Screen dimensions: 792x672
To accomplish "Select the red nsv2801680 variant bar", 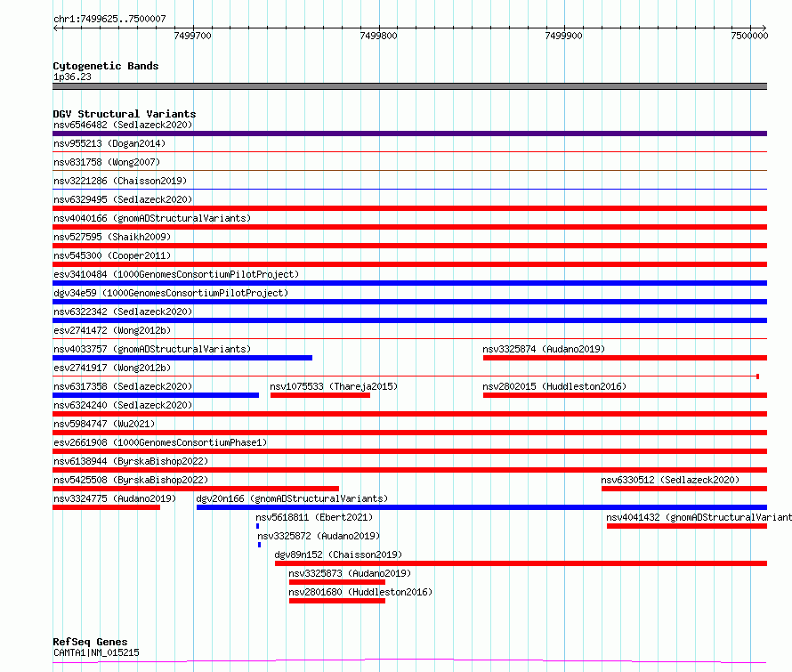I will (x=337, y=601).
